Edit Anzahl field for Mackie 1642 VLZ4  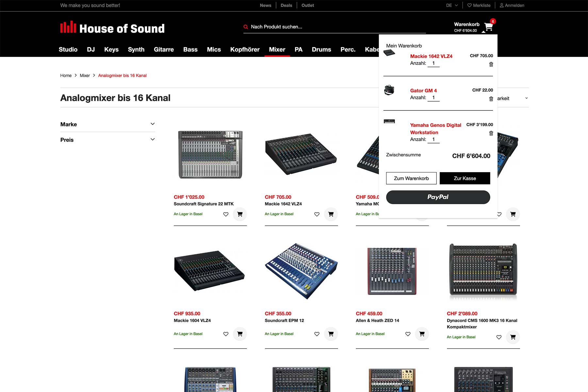pos(433,63)
